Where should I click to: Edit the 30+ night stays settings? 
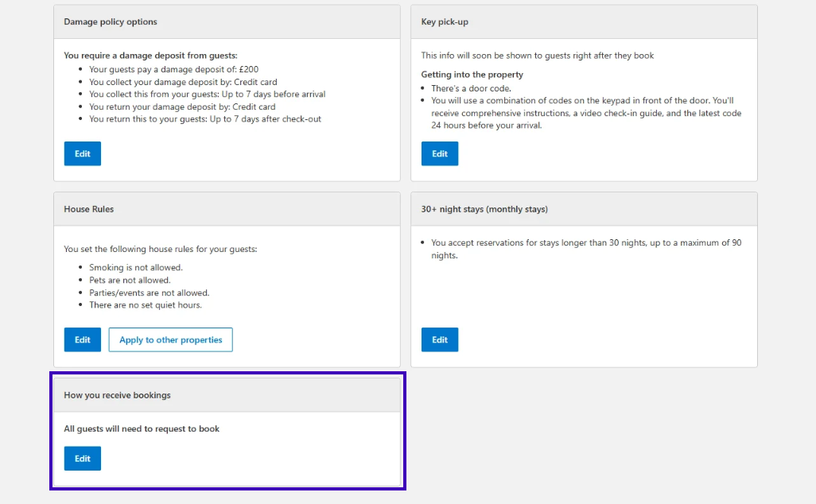click(440, 339)
